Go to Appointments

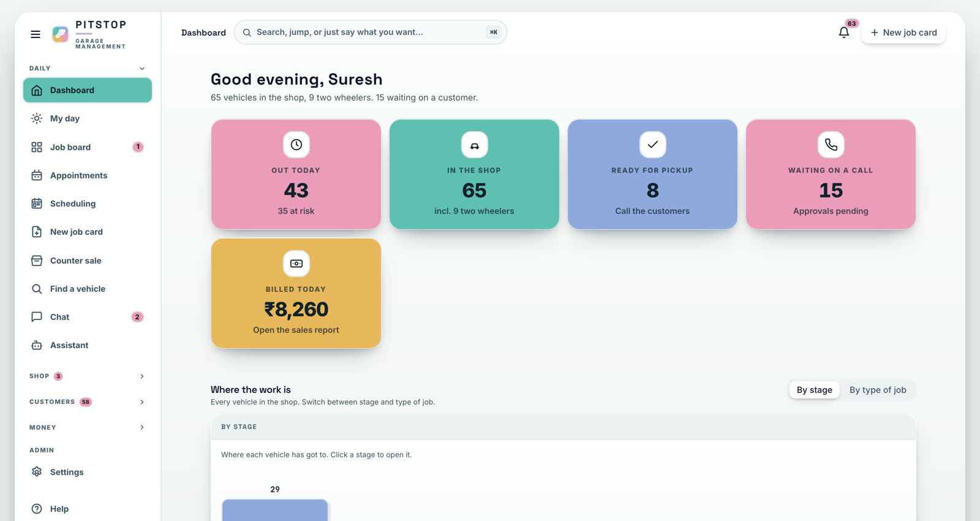[x=88, y=175]
